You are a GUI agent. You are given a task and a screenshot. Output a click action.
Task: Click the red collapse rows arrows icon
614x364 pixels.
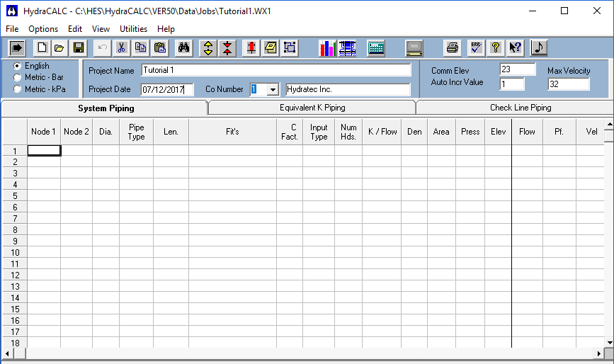(x=227, y=48)
